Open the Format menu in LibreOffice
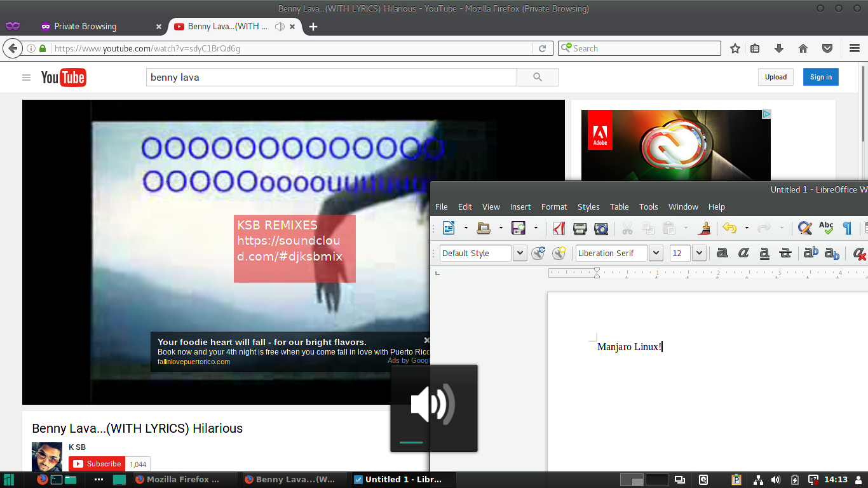 click(554, 207)
